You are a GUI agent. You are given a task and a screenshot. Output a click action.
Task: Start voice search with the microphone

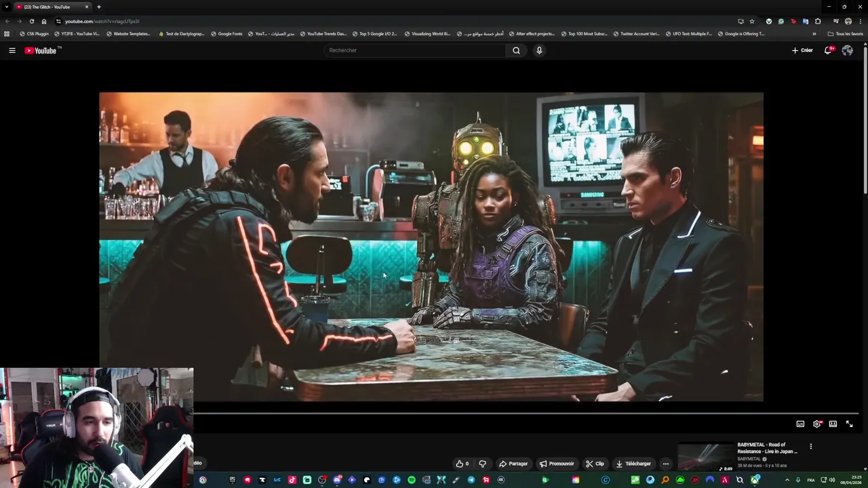539,50
